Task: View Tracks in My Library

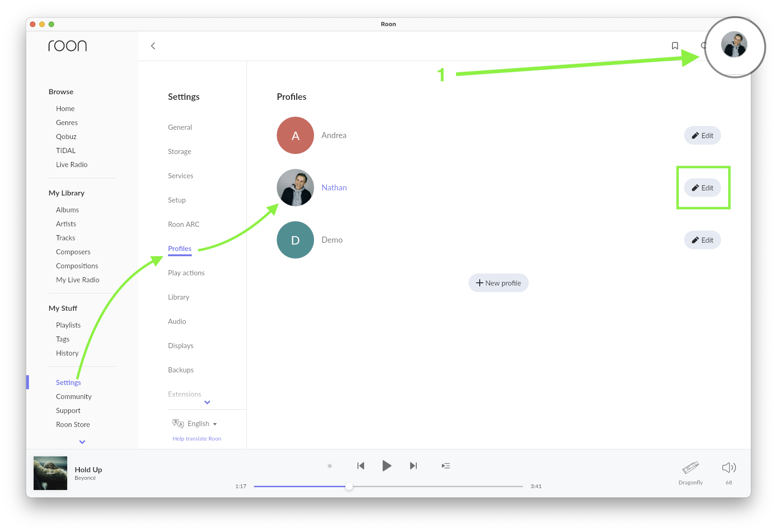Action: (65, 238)
